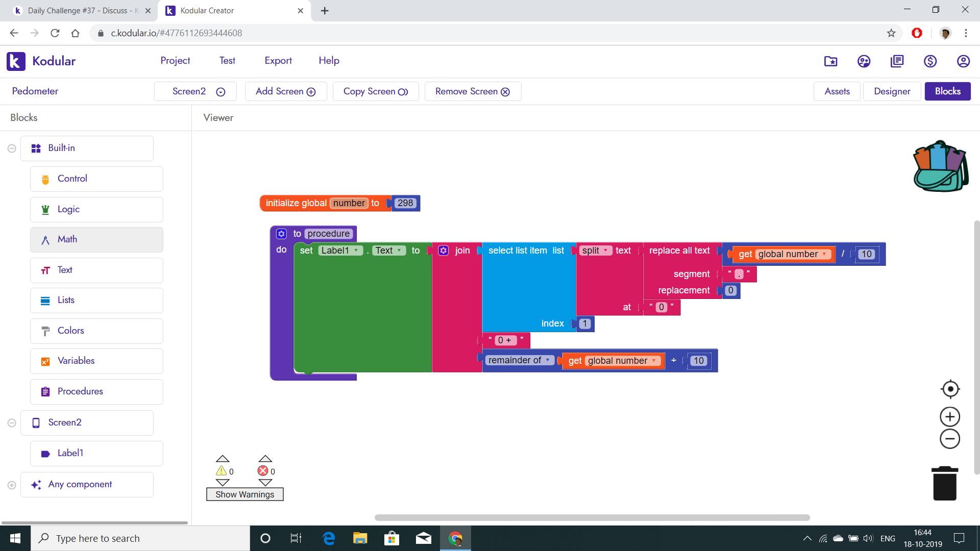Collapse the Built-in blocks section
The height and width of the screenshot is (551, 980).
(x=12, y=148)
